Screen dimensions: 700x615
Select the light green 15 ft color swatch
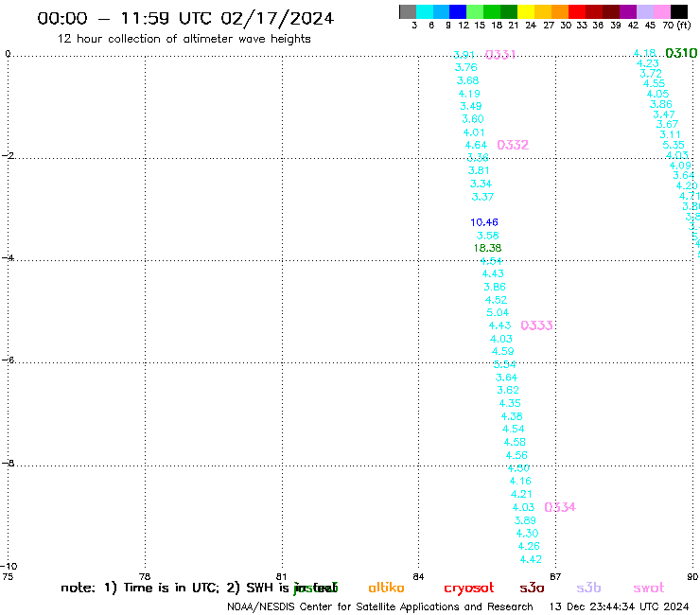[475, 11]
